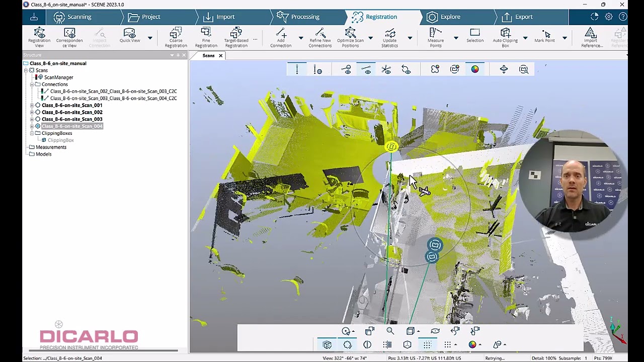Screen dimensions: 644x362
Task: Open Update Statistics dropdown arrow
Action: (410, 38)
